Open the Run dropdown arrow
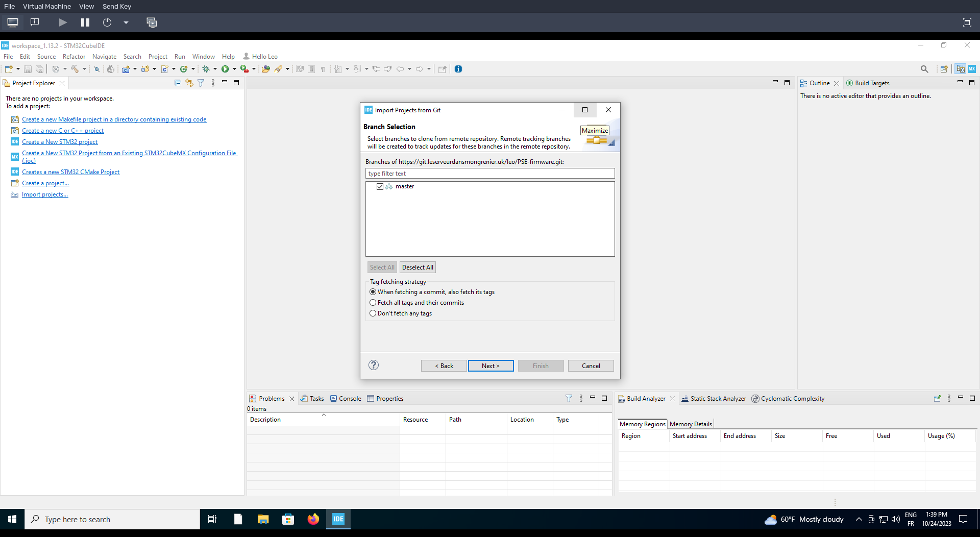980x537 pixels. tap(234, 69)
